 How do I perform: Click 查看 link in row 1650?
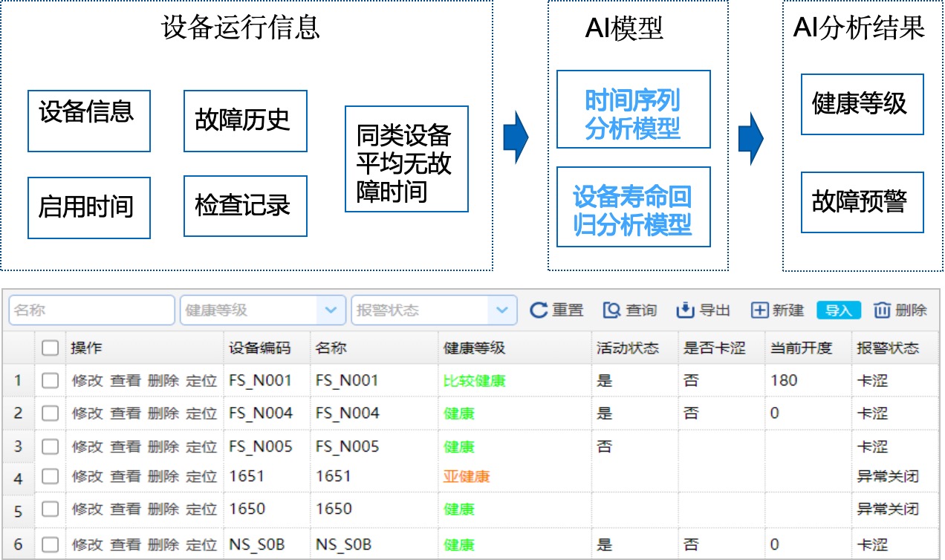pos(126,509)
